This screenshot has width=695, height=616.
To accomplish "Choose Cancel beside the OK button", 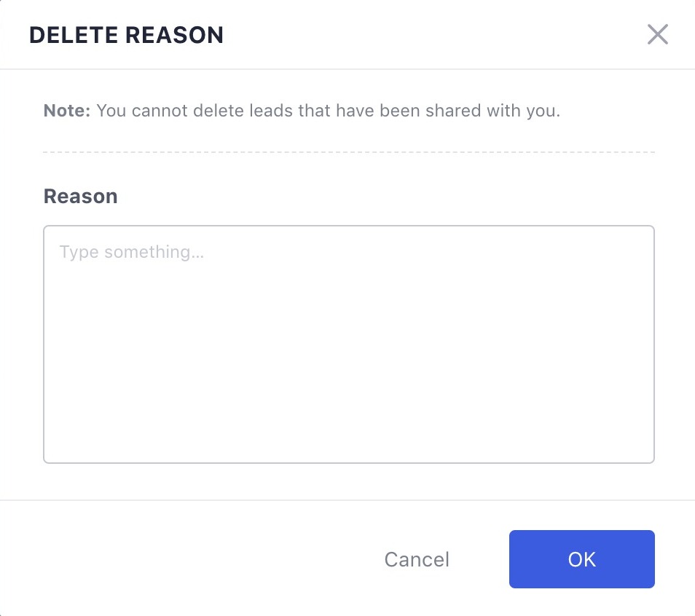I will coord(417,559).
